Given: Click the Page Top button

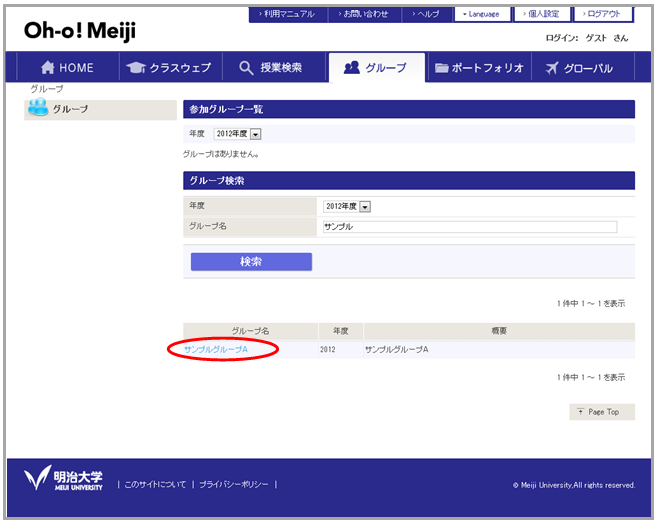Looking at the screenshot, I should click(x=602, y=412).
